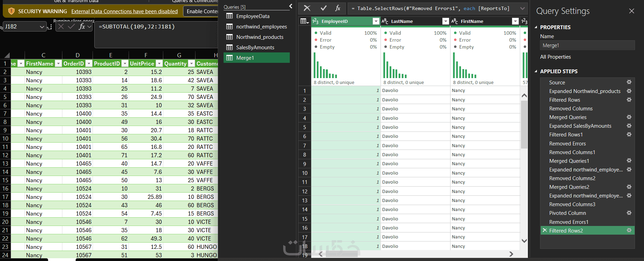Select the Removed Errors applied step
Viewport: 644px width, 261px height.
[x=567, y=143]
